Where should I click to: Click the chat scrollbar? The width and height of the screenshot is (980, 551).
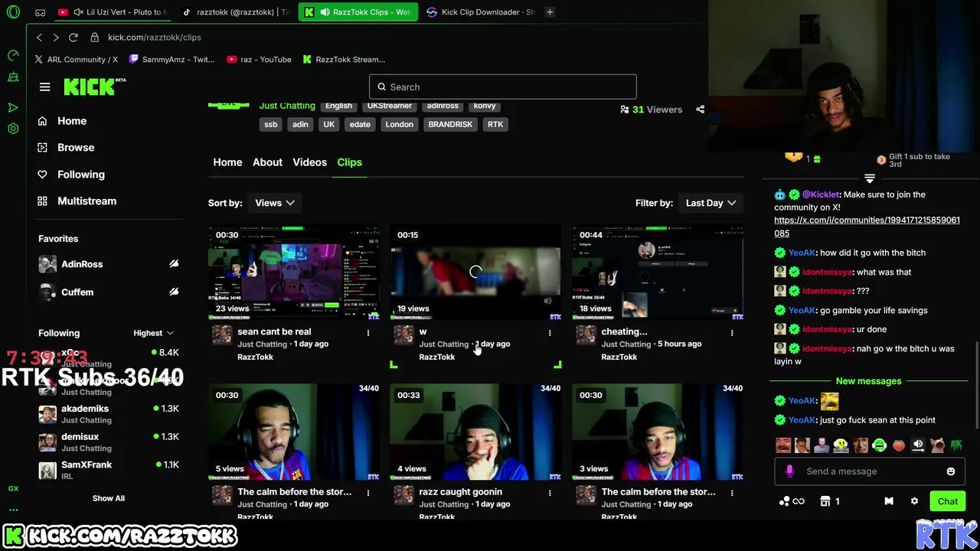pyautogui.click(x=976, y=386)
